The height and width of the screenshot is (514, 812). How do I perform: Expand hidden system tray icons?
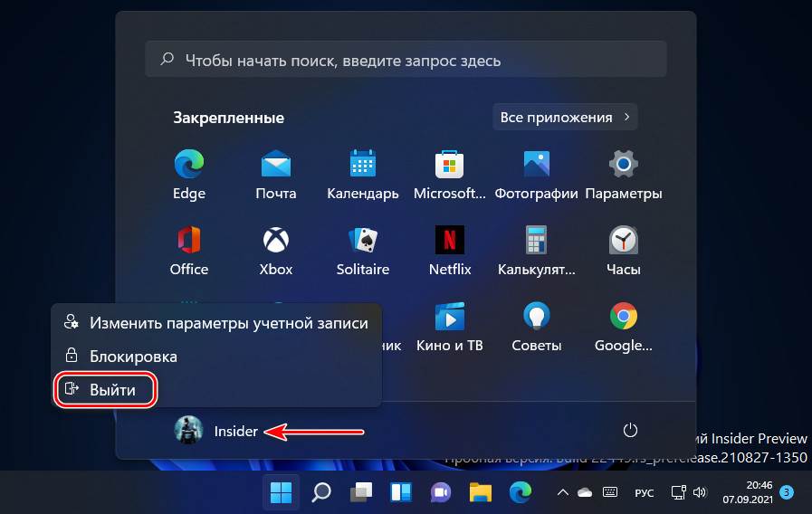coord(562,492)
